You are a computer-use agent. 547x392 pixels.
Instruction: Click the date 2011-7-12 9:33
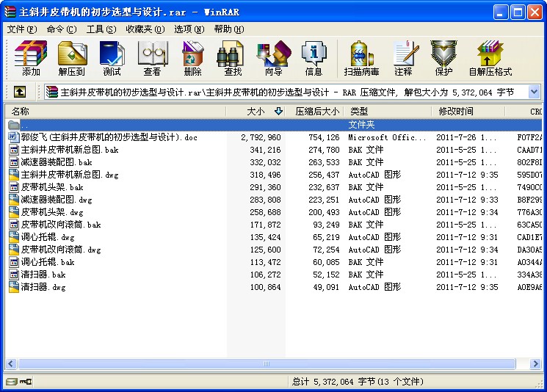tap(467, 200)
